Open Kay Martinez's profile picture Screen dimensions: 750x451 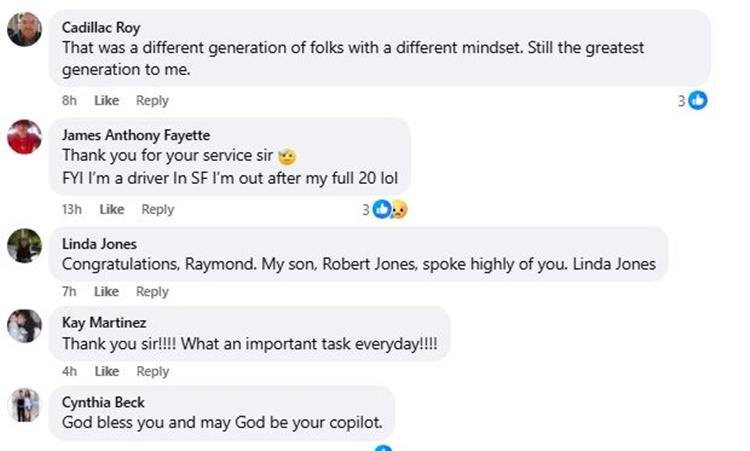[x=24, y=325]
